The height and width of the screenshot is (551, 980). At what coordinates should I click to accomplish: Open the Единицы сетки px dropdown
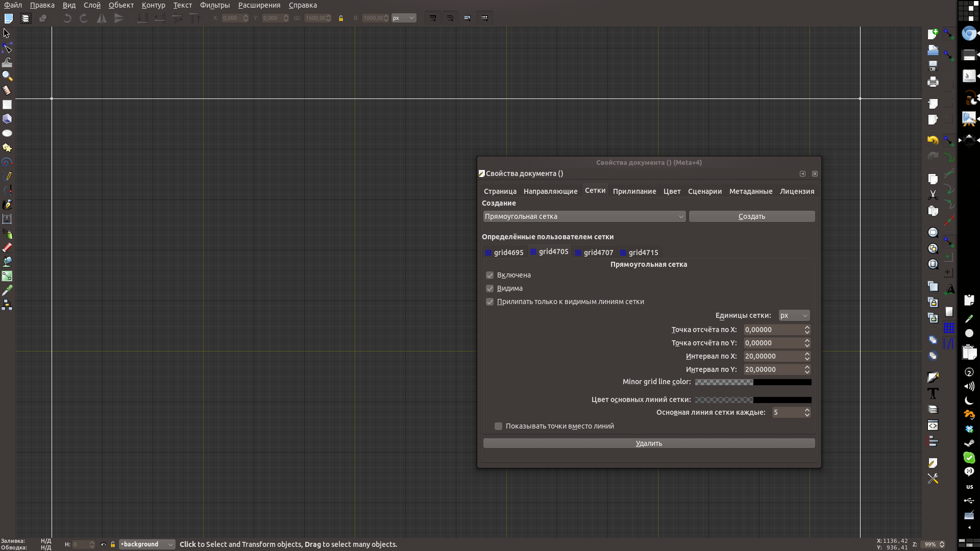794,315
